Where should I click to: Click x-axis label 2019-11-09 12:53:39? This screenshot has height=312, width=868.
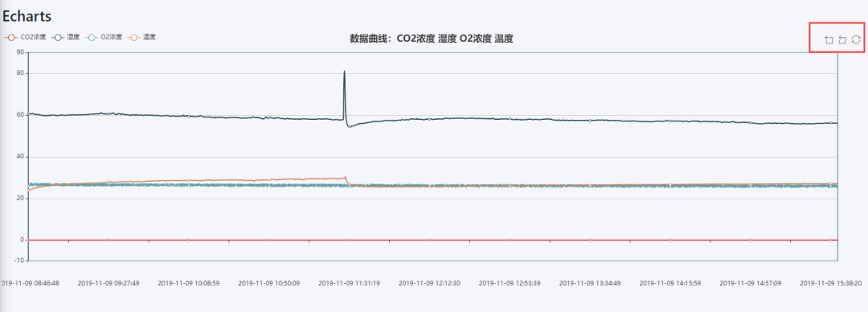tap(510, 282)
